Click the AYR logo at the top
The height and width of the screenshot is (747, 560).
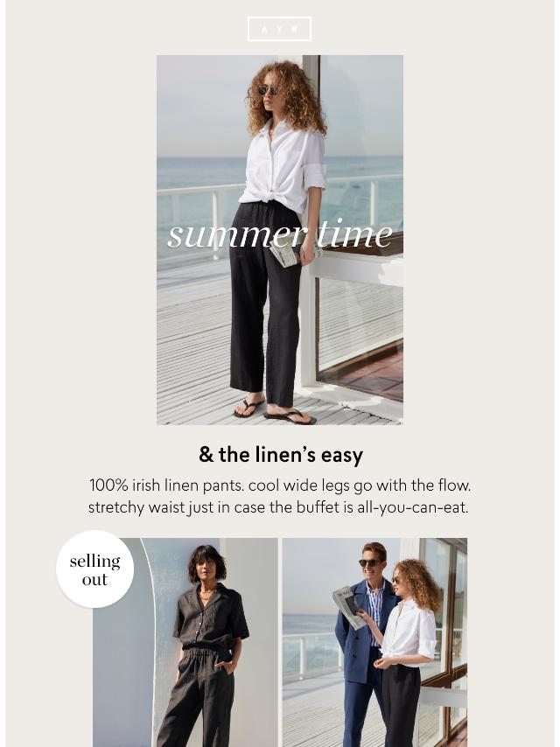(x=279, y=29)
